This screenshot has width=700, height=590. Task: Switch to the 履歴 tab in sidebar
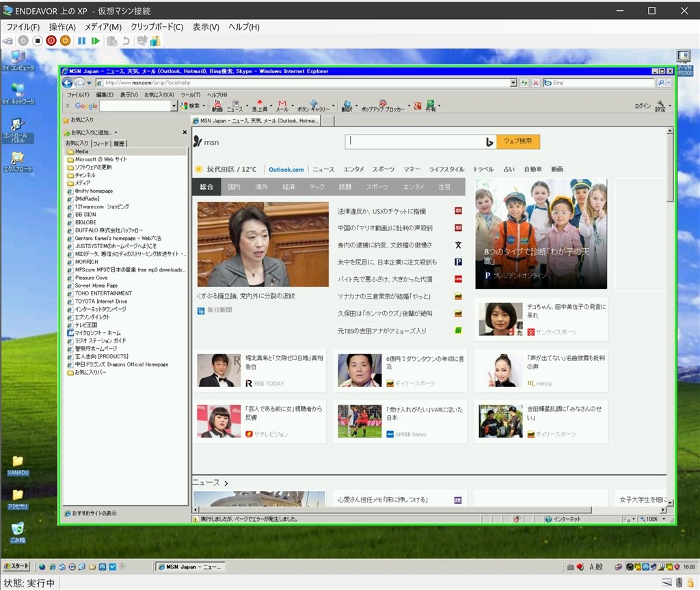point(119,144)
